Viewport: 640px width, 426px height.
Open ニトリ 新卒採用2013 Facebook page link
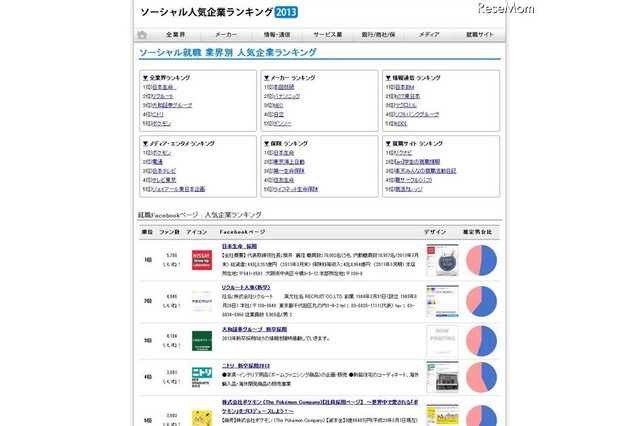246,366
